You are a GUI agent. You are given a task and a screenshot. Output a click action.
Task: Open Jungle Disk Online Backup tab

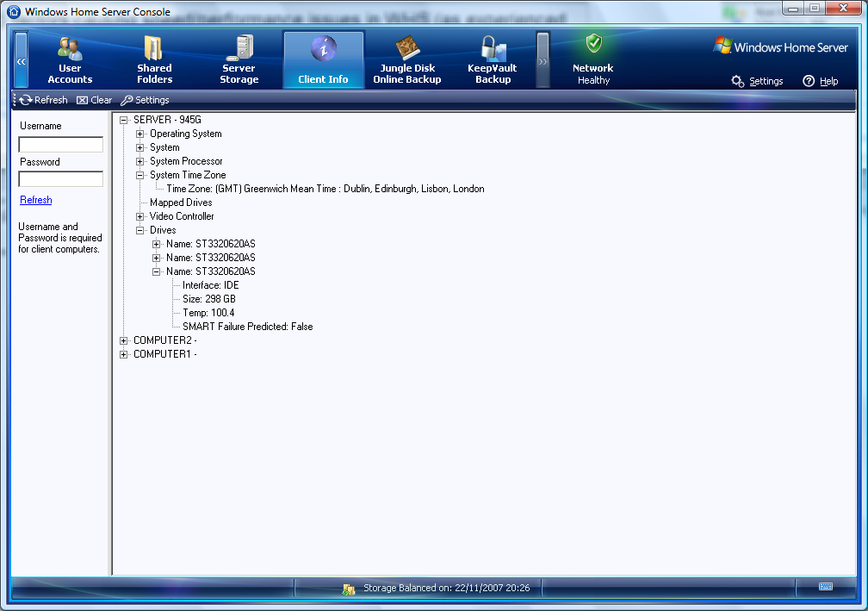[x=407, y=59]
